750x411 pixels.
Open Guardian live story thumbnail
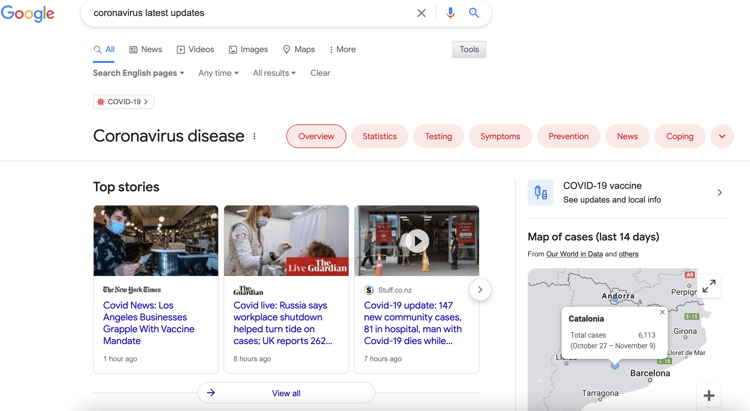pos(287,241)
